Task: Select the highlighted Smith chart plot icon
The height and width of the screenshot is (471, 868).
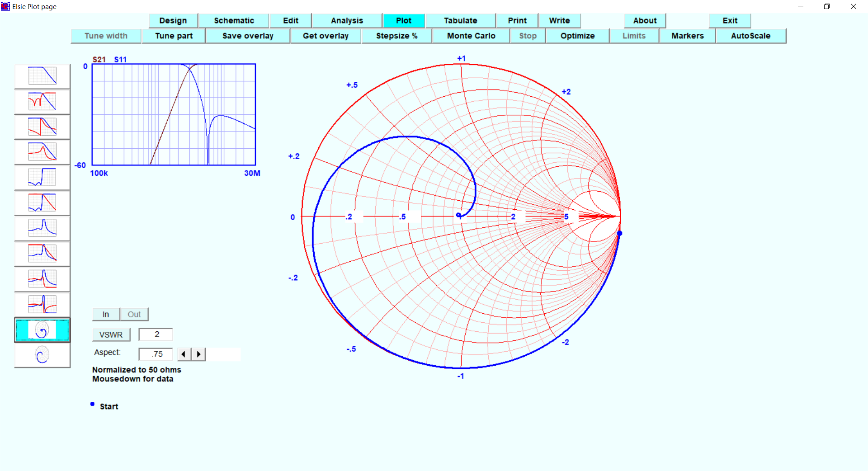Action: [x=42, y=330]
